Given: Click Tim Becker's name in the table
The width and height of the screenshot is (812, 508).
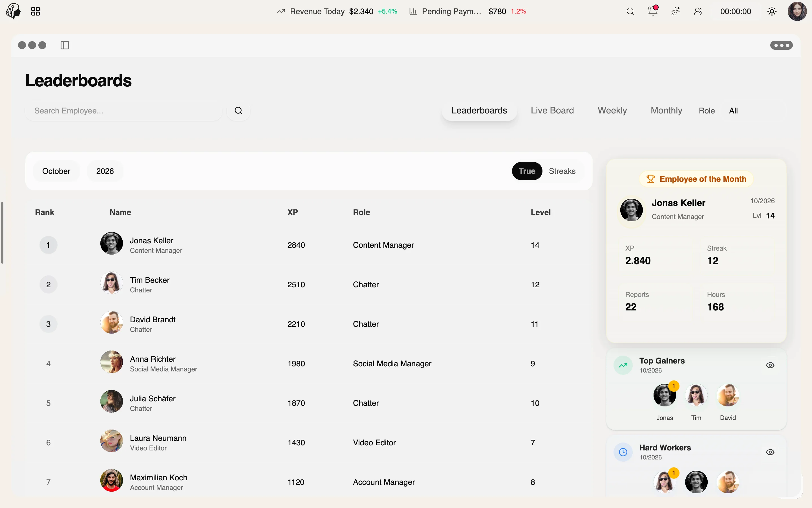Looking at the screenshot, I should pos(150,280).
